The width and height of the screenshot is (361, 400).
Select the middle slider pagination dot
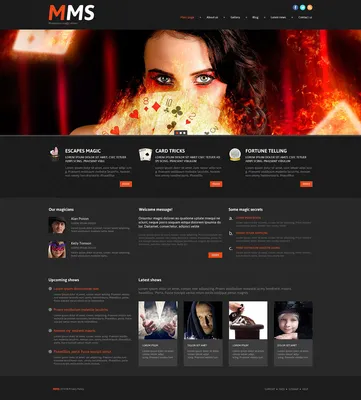pyautogui.click(x=181, y=133)
